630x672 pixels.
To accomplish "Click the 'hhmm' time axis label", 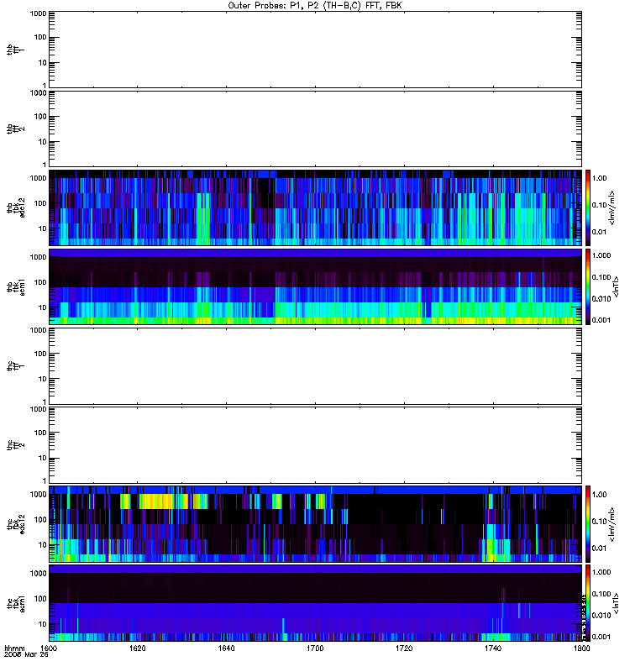I will [14, 648].
